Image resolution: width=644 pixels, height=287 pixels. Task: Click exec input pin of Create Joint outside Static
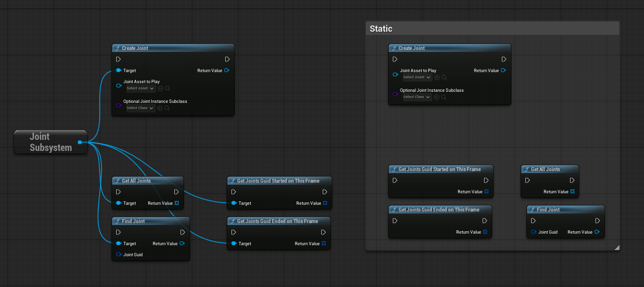pos(119,60)
